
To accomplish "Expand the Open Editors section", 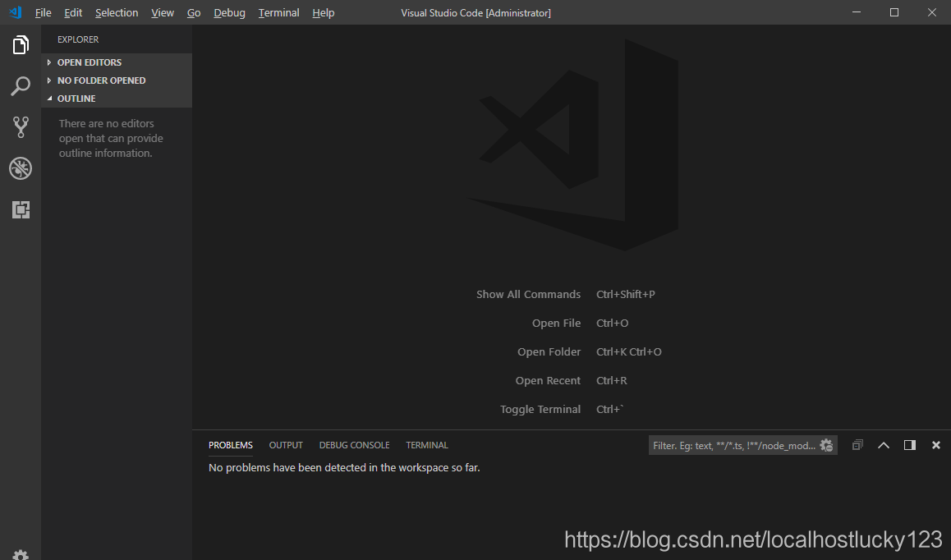I will coord(117,62).
